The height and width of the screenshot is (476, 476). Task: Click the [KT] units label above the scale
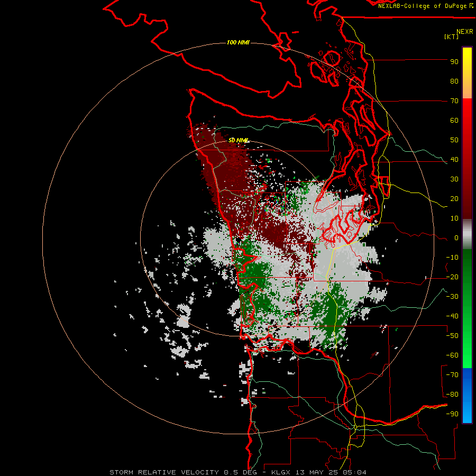[x=452, y=36]
